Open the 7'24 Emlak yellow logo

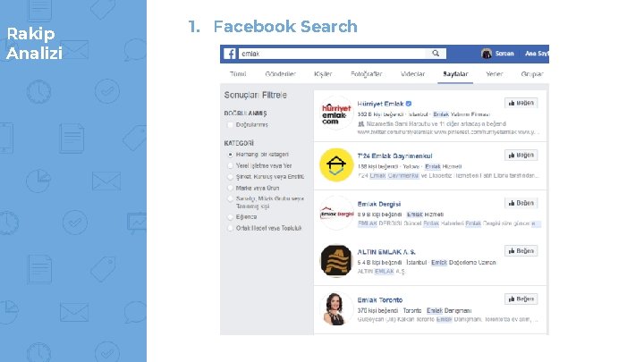coord(336,165)
